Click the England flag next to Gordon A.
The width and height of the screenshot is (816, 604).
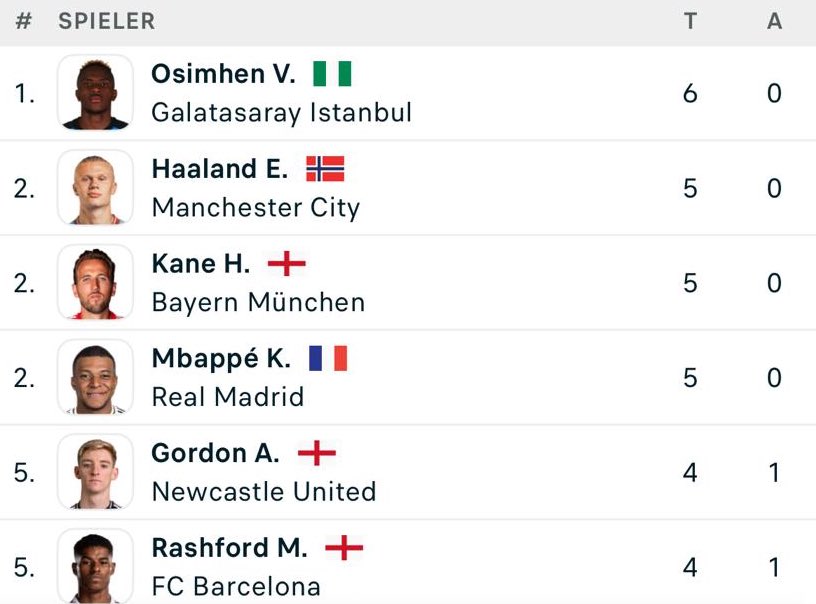pos(317,453)
